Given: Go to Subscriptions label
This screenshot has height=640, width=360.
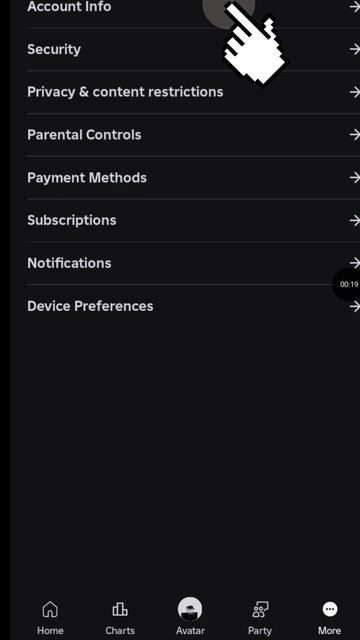Looking at the screenshot, I should click(x=71, y=220).
